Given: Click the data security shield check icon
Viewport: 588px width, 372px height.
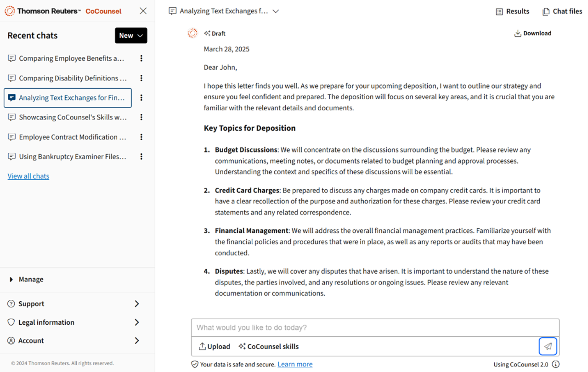Looking at the screenshot, I should pos(195,364).
